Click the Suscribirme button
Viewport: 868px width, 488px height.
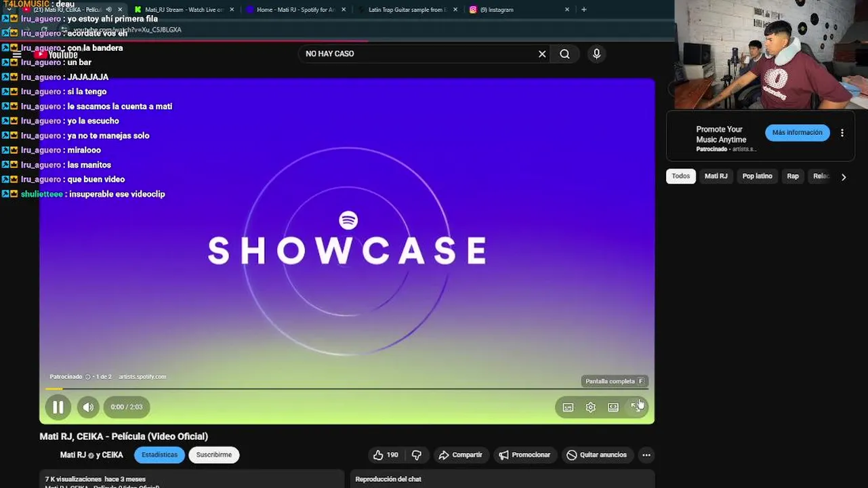tap(214, 455)
